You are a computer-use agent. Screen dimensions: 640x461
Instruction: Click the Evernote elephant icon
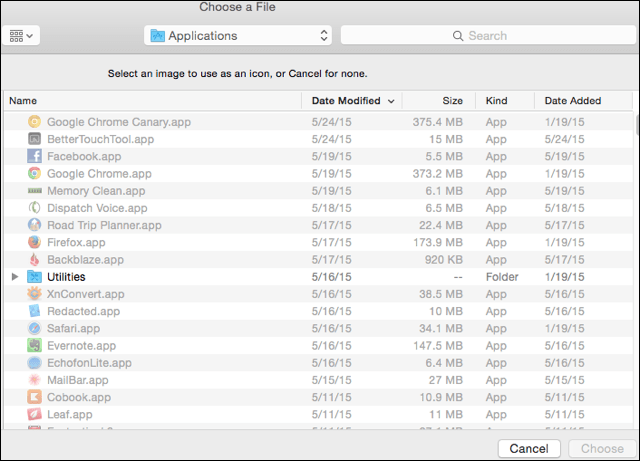point(34,345)
